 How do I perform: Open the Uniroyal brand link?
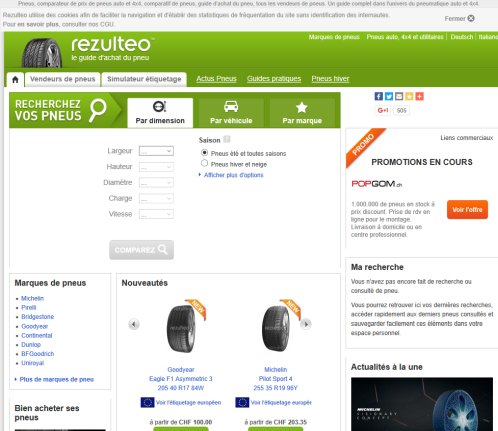click(32, 363)
